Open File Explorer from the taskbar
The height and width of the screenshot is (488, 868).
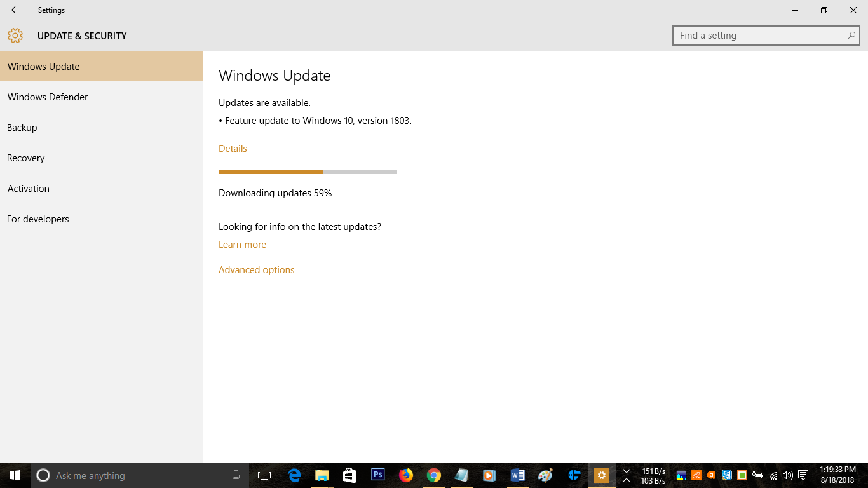click(322, 475)
